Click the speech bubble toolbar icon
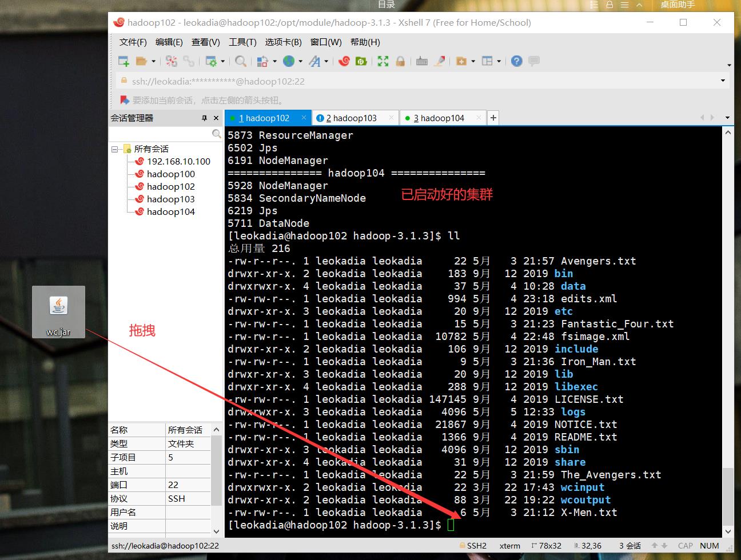 (x=534, y=61)
